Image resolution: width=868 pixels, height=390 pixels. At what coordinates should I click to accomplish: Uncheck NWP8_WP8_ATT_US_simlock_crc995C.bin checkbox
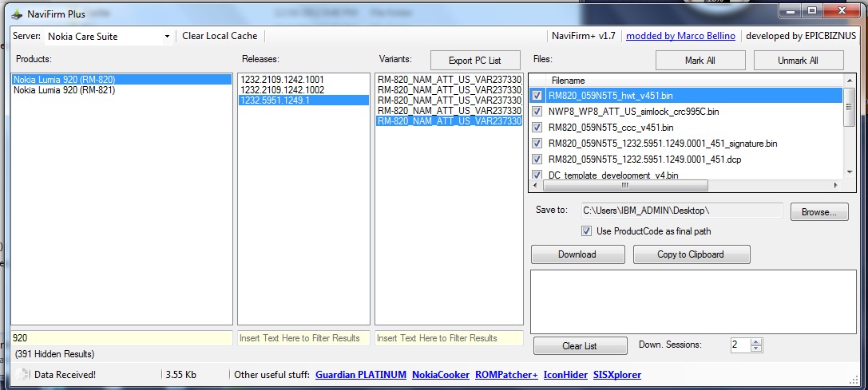tap(537, 112)
